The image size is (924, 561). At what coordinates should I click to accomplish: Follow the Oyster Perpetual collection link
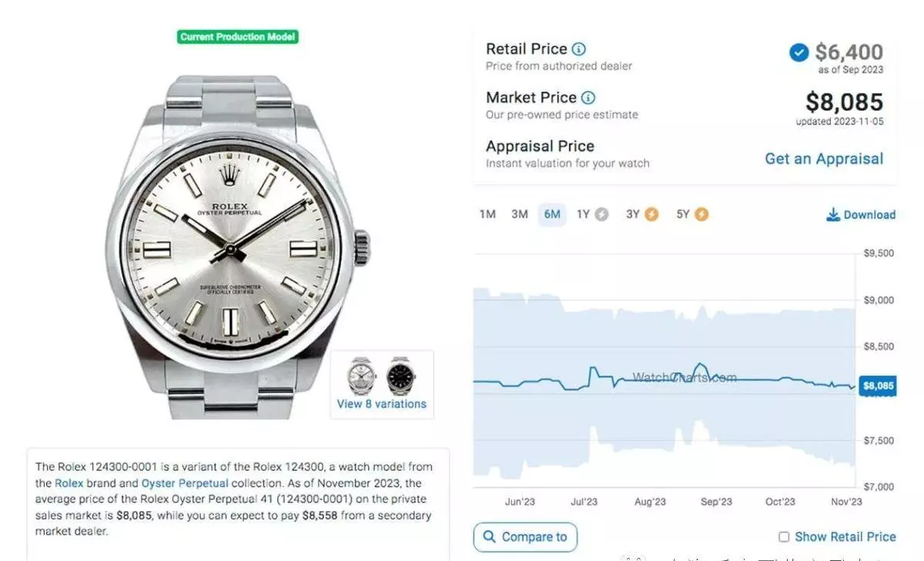pos(185,483)
